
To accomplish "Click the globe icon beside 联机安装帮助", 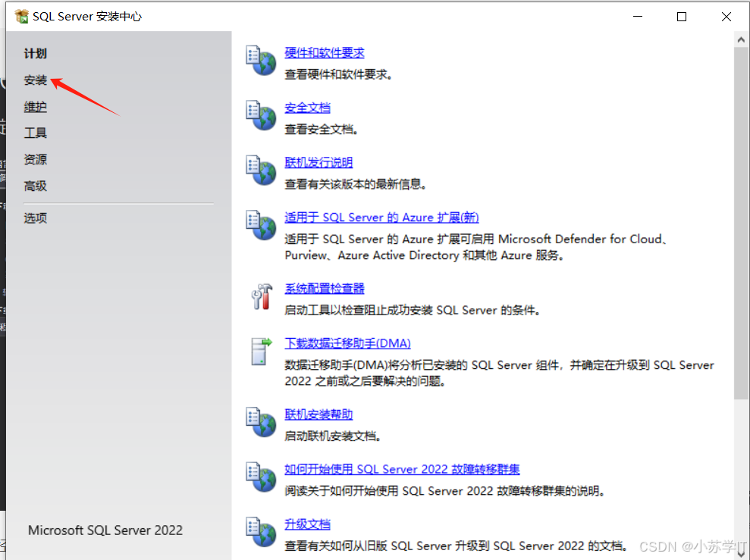I will tap(261, 422).
